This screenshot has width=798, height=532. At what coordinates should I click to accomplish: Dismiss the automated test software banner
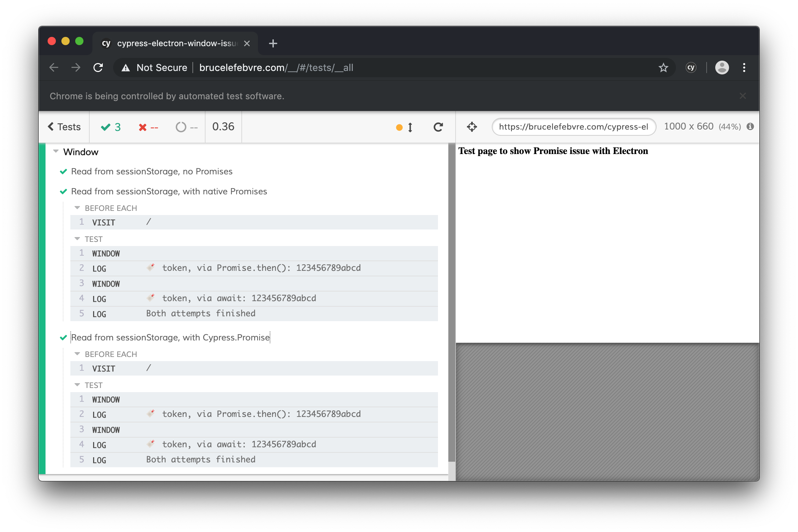[742, 96]
